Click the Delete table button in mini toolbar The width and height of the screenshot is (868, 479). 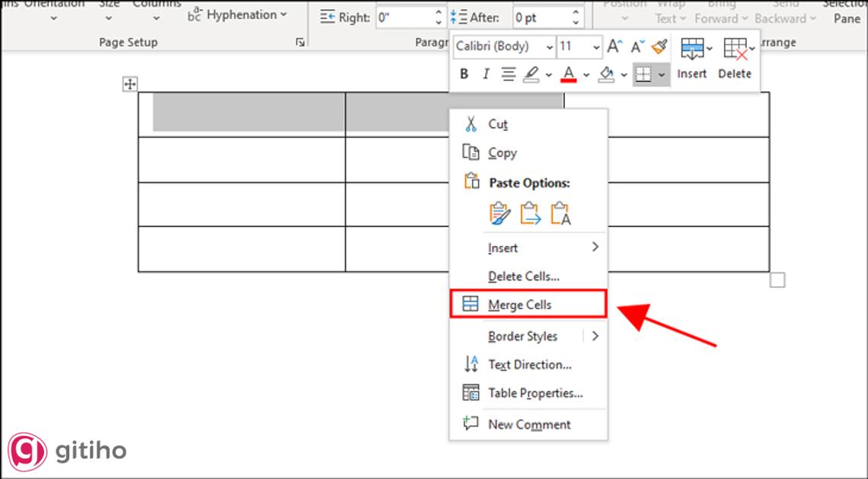[735, 58]
